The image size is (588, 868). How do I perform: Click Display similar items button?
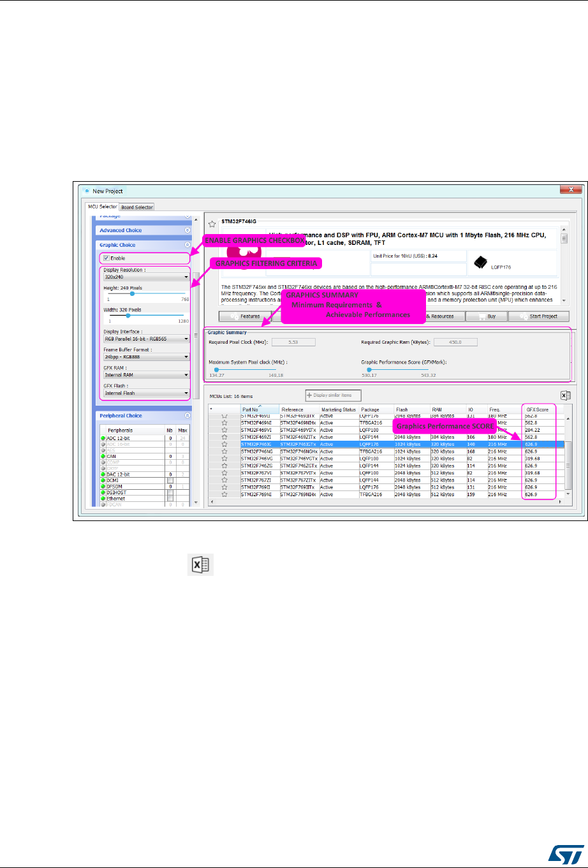(333, 395)
